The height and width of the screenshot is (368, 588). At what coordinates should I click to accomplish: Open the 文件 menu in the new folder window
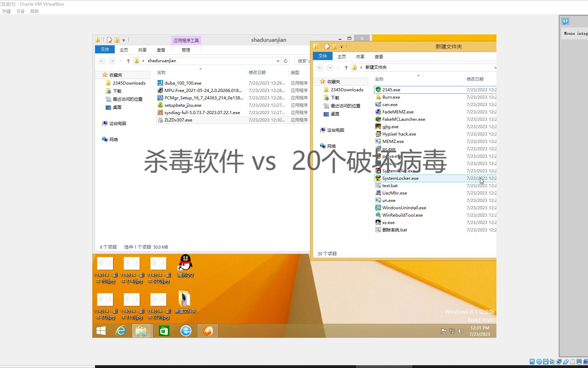[x=322, y=56]
